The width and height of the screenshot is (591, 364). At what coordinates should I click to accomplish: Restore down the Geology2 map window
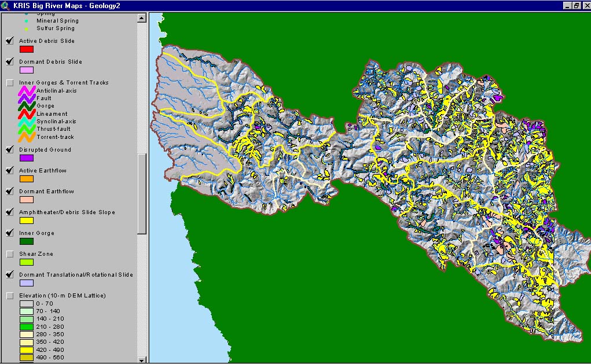577,6
